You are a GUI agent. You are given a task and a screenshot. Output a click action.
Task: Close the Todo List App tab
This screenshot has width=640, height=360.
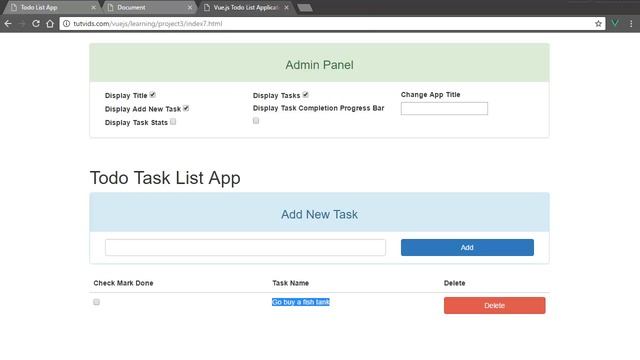[93, 8]
